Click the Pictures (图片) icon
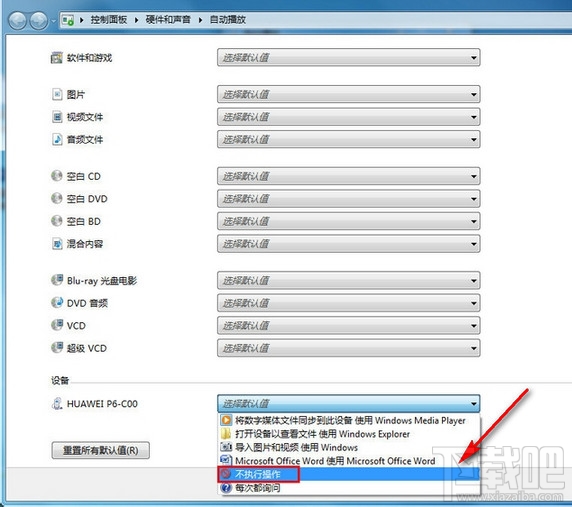Screen dimensions: 572x507 click(57, 94)
